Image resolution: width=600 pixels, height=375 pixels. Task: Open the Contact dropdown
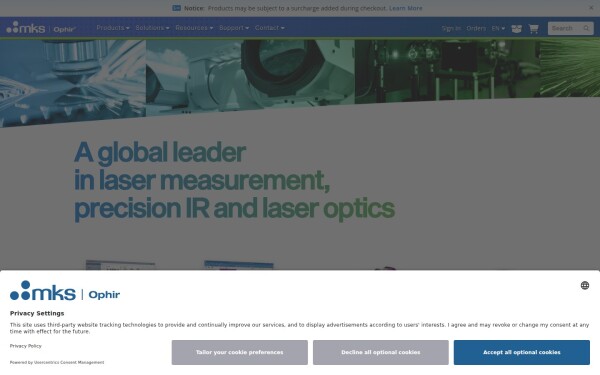[269, 28]
